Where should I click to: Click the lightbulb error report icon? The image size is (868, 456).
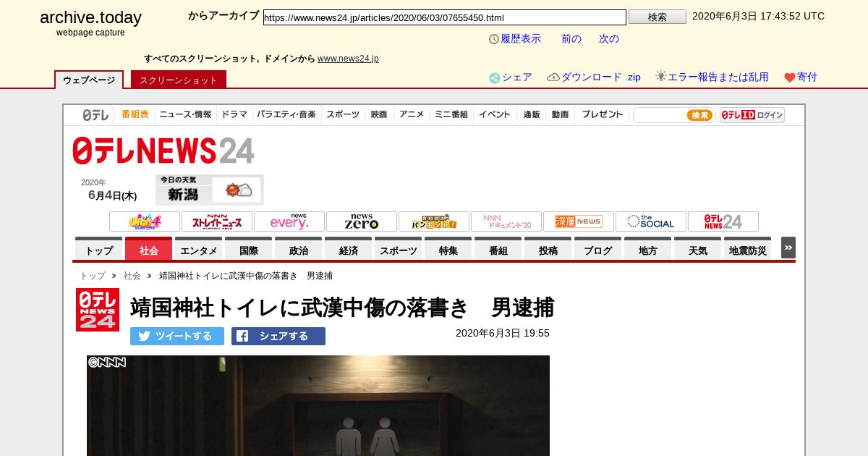(660, 76)
